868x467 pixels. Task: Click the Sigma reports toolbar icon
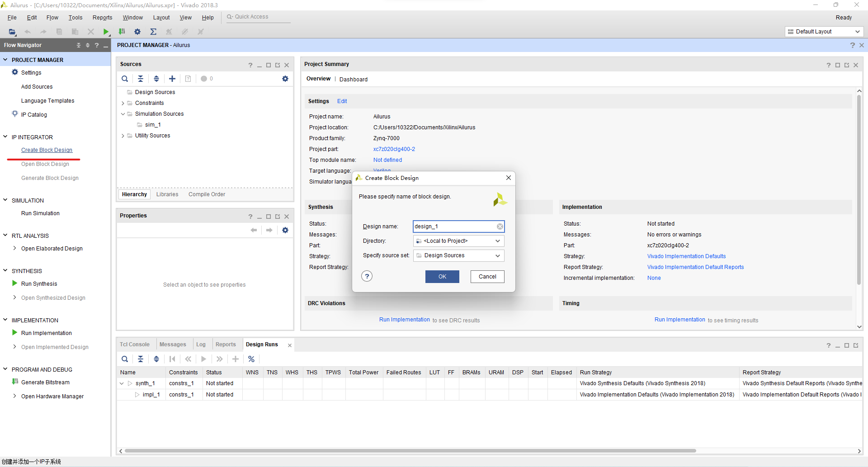click(x=153, y=32)
